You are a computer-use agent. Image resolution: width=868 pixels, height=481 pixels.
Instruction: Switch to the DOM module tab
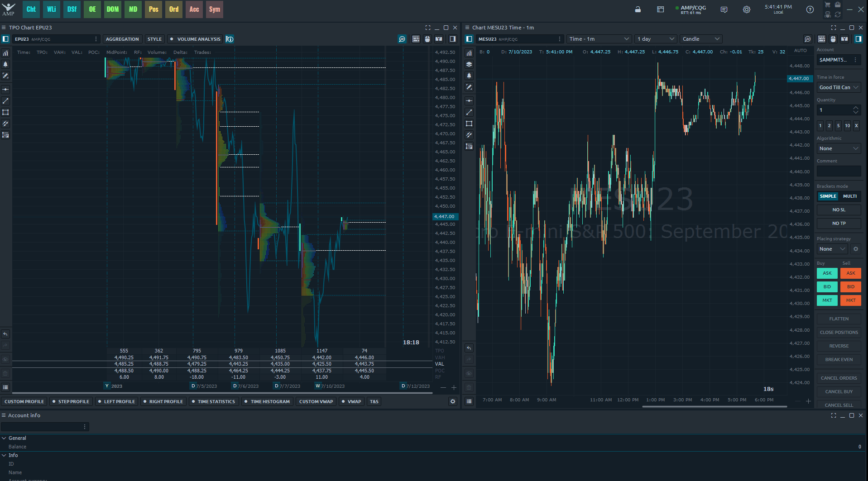click(112, 9)
